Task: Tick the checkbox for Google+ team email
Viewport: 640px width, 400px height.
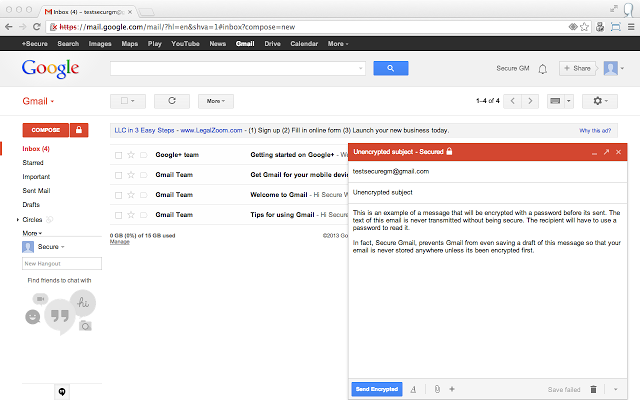Action: click(x=118, y=156)
